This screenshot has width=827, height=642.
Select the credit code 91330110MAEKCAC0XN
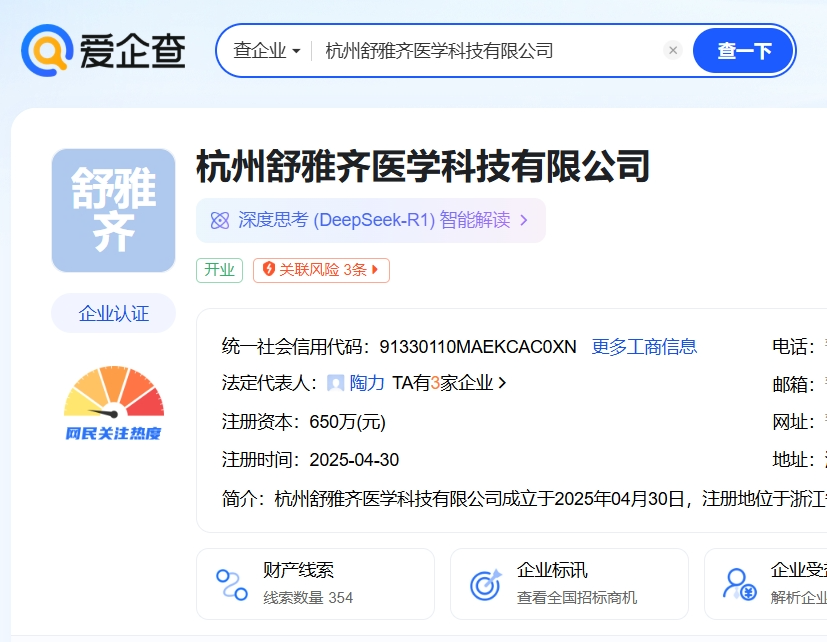tap(478, 347)
